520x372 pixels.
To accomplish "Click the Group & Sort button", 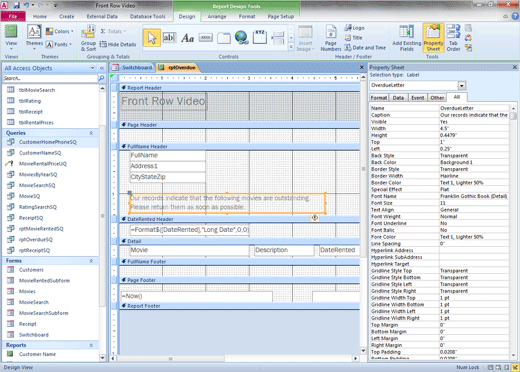I will tap(88, 38).
